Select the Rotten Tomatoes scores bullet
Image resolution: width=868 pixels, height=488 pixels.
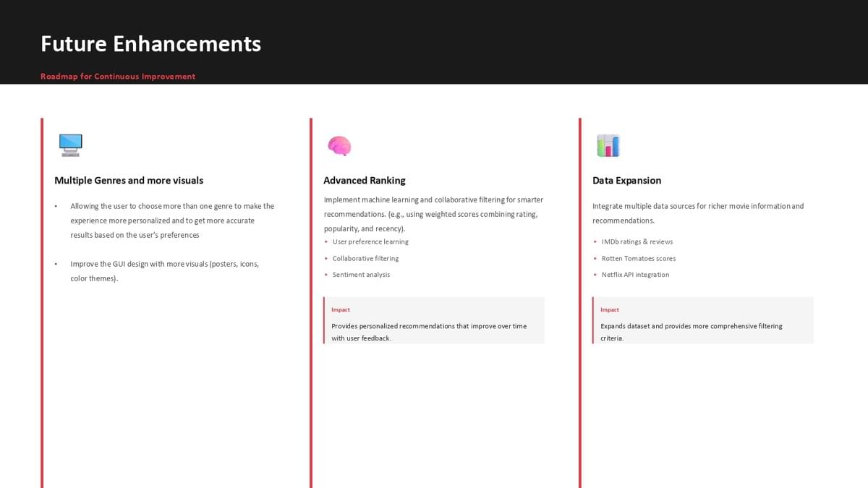point(639,258)
